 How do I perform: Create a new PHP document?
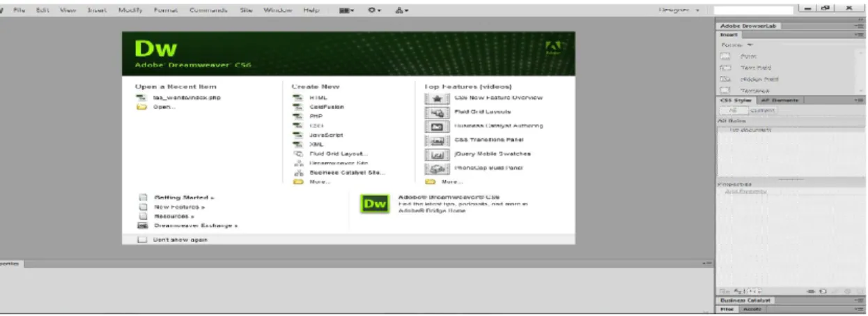click(316, 116)
